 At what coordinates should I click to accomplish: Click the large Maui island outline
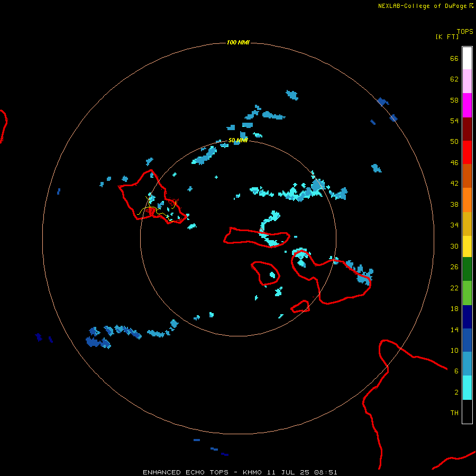pyautogui.click(x=331, y=277)
